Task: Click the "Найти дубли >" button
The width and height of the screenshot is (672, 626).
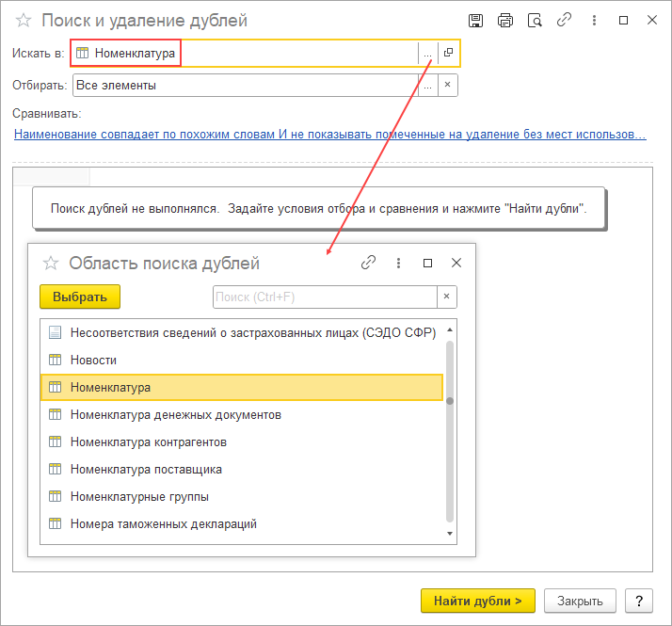Action: pyautogui.click(x=478, y=601)
